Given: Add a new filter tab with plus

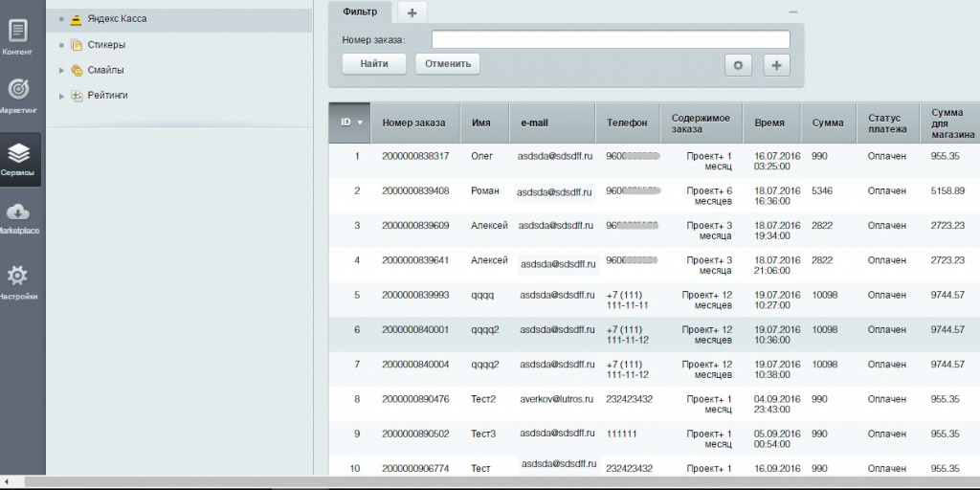Looking at the screenshot, I should click(x=412, y=12).
